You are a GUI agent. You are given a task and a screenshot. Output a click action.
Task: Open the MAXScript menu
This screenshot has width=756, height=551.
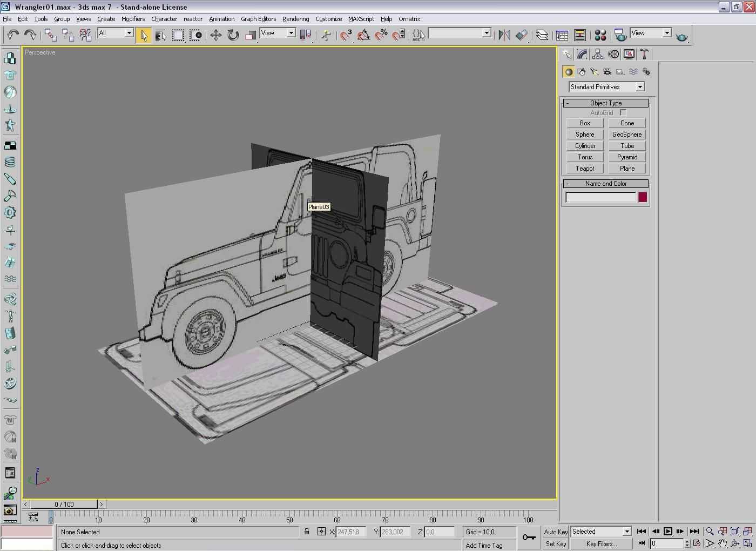click(x=361, y=19)
